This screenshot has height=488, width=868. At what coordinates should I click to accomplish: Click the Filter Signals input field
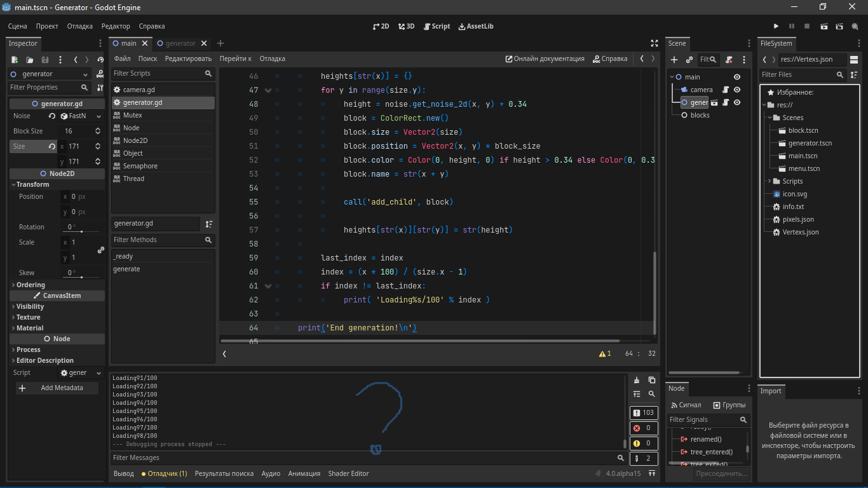[704, 420]
